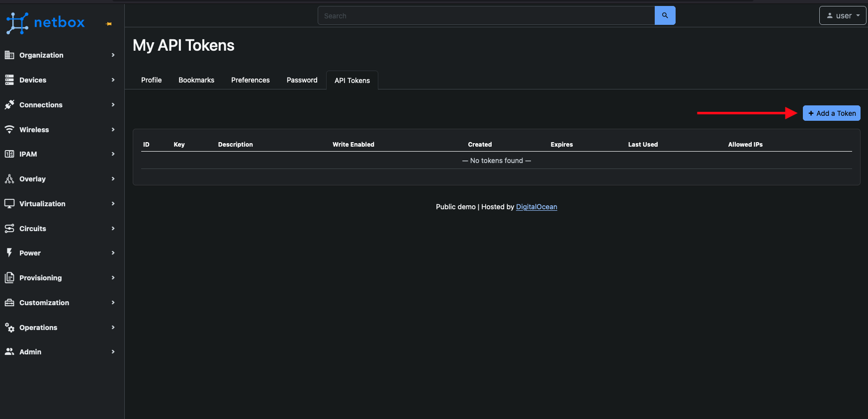The image size is (868, 419).
Task: Click the Provisioning document icon
Action: [9, 278]
